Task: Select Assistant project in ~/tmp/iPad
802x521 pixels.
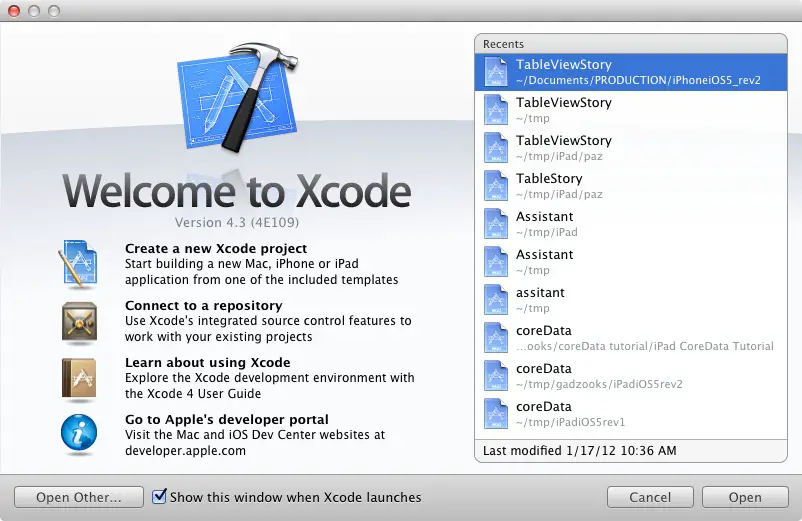Action: (545, 224)
